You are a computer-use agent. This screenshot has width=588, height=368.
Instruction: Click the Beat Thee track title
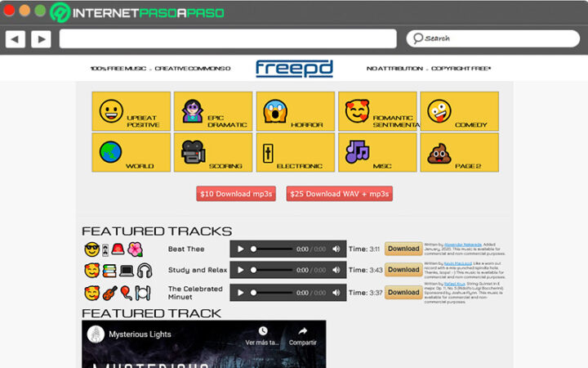(x=186, y=249)
